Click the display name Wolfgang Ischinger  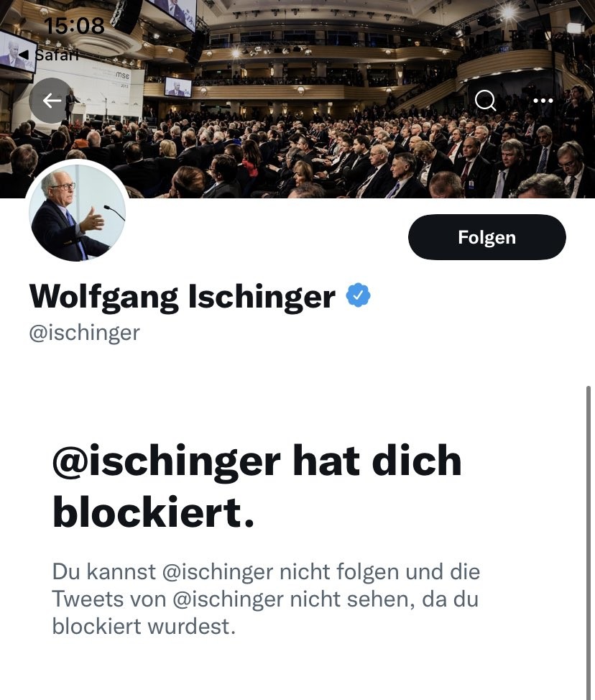(183, 296)
